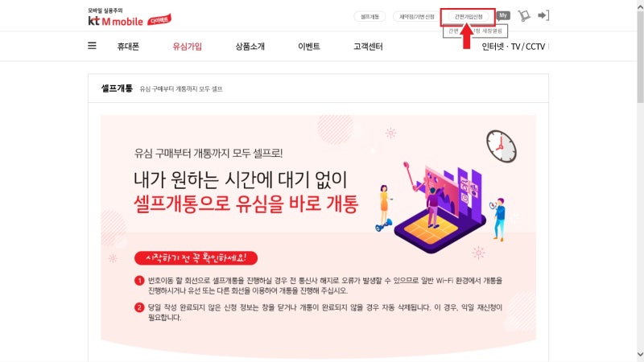644x362 pixels.
Task: Click the 인터넷 · TV / CCTV link
Action: tap(514, 47)
